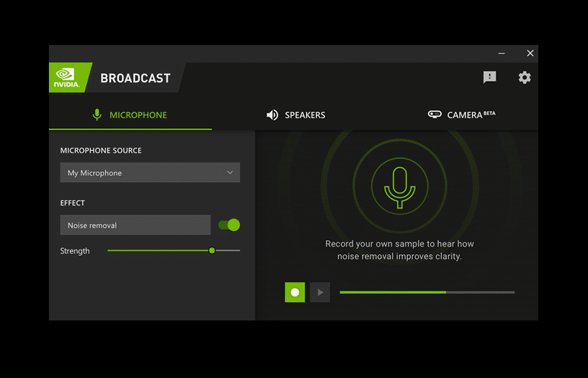Viewport: 588px width, 378px height.
Task: Click the 'Record your own sample' text
Action: click(400, 250)
